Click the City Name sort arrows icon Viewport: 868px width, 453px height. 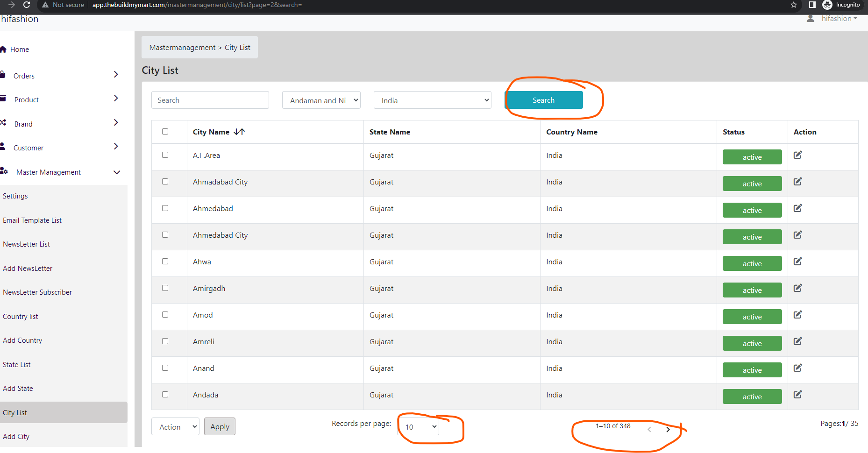(x=239, y=132)
